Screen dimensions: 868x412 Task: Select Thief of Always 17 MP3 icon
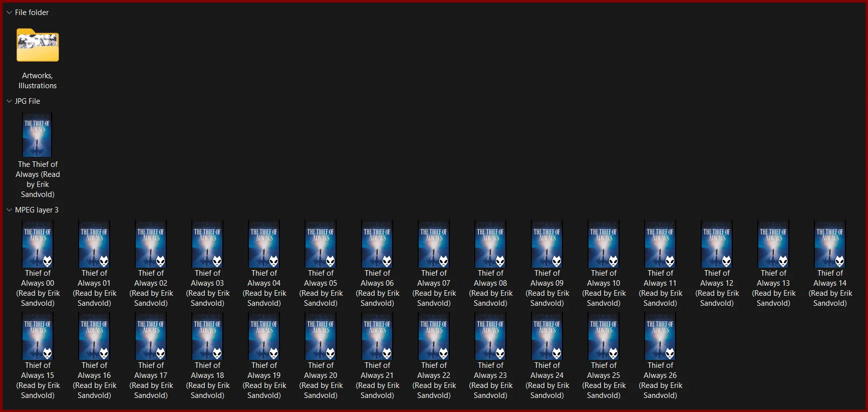[x=151, y=336]
